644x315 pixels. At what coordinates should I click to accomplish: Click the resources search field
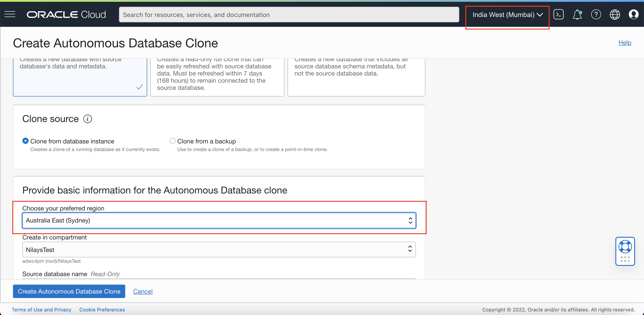289,15
